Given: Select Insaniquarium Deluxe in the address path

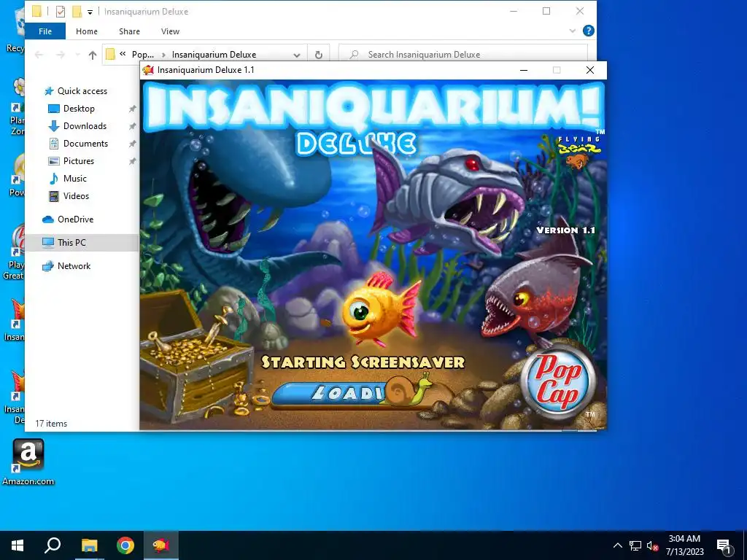Looking at the screenshot, I should pos(214,55).
